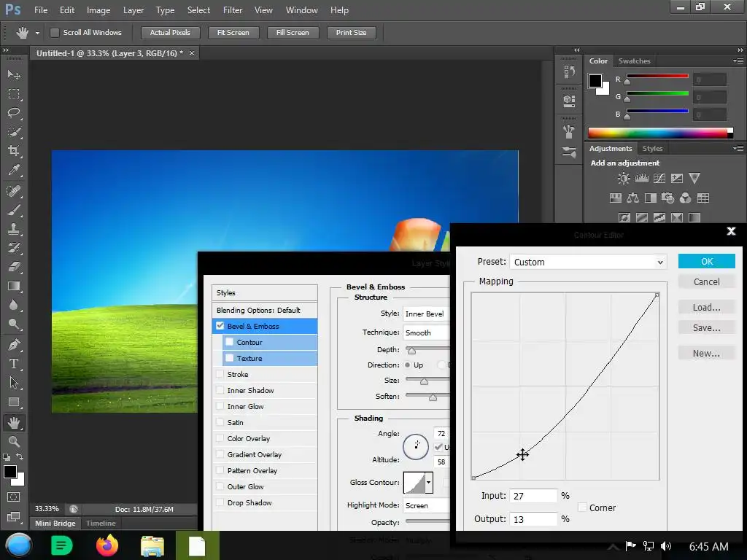The image size is (747, 560).
Task: Open the bevel Style dropdown
Action: 426,314
